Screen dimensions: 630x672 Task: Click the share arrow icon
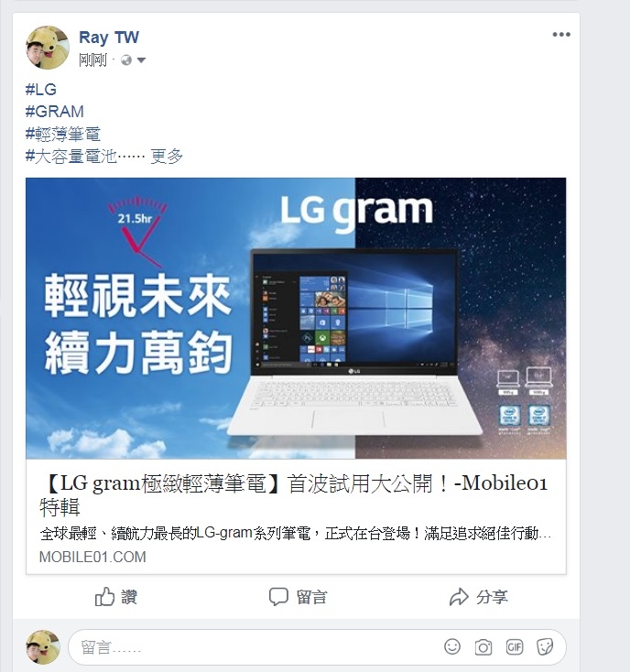(x=459, y=597)
